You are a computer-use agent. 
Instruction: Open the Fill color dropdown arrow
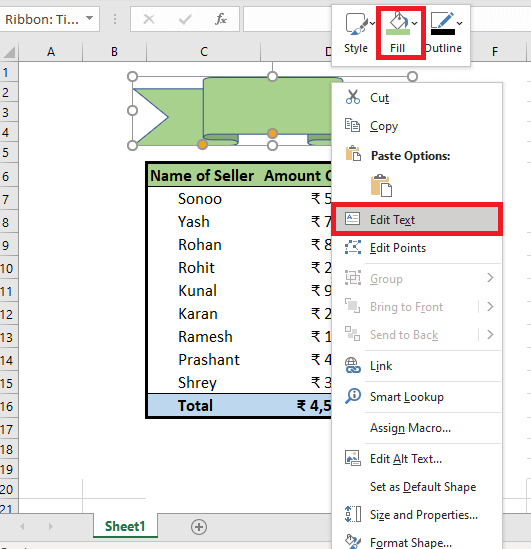[414, 23]
